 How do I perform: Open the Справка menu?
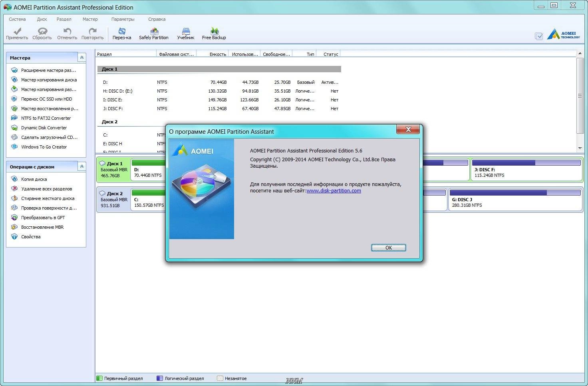pyautogui.click(x=157, y=19)
